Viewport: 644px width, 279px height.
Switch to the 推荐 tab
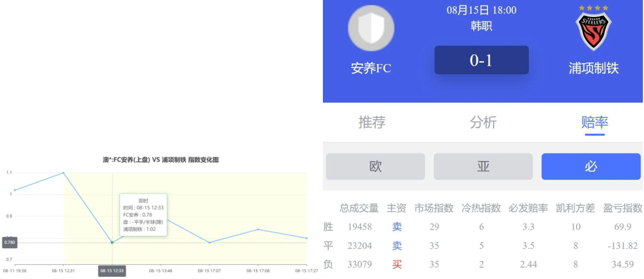(372, 122)
